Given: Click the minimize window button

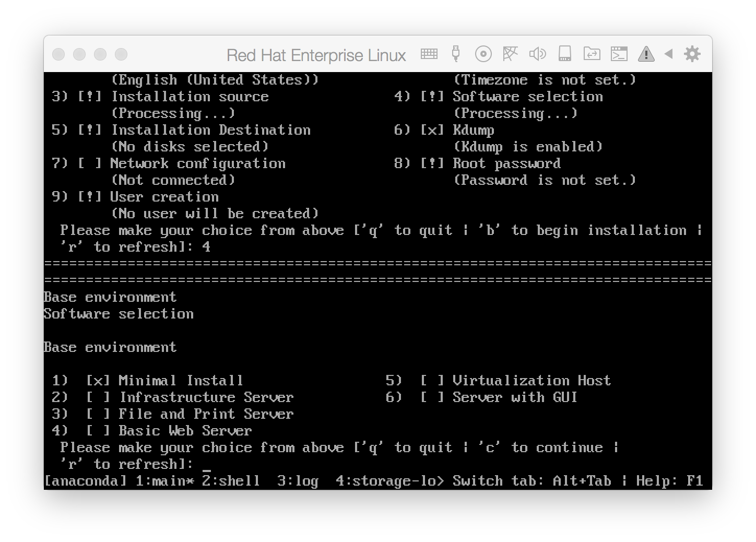Looking at the screenshot, I should pyautogui.click(x=79, y=54).
